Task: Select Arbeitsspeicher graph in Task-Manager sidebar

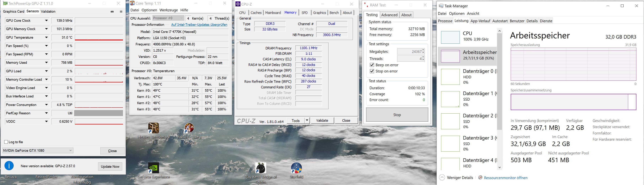Action: click(x=450, y=56)
